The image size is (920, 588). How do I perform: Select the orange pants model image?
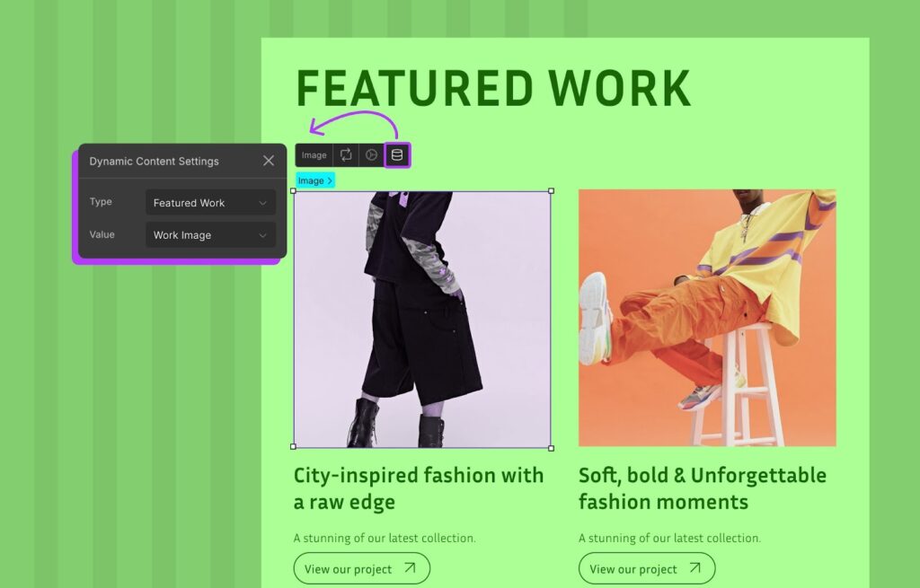click(x=707, y=318)
